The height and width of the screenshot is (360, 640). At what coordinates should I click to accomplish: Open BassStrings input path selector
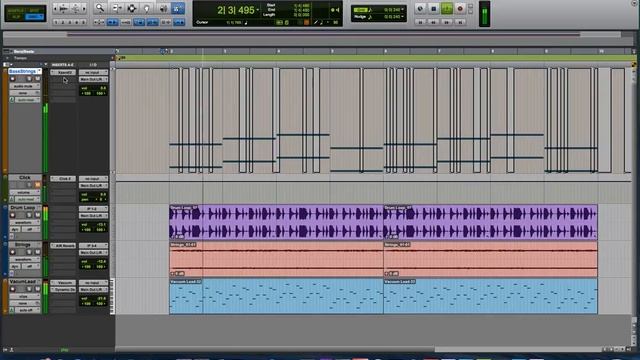93,72
